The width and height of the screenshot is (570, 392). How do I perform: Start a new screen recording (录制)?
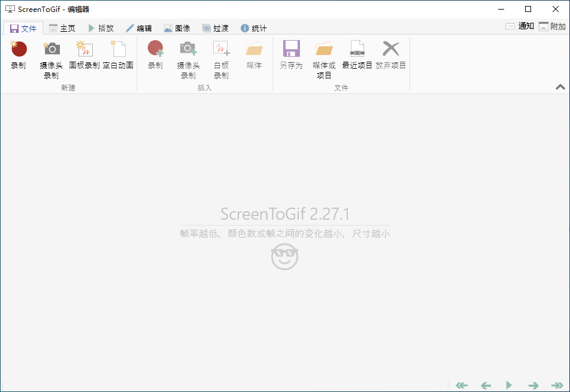pyautogui.click(x=19, y=55)
